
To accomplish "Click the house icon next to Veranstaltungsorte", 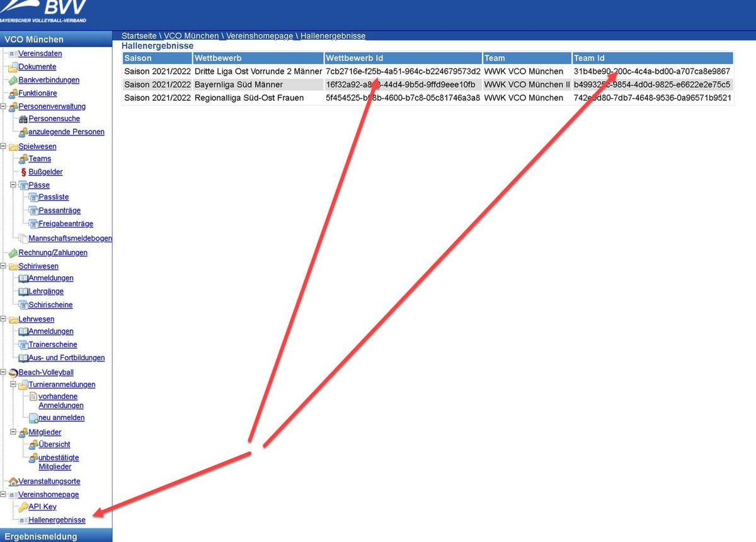I will point(13,482).
